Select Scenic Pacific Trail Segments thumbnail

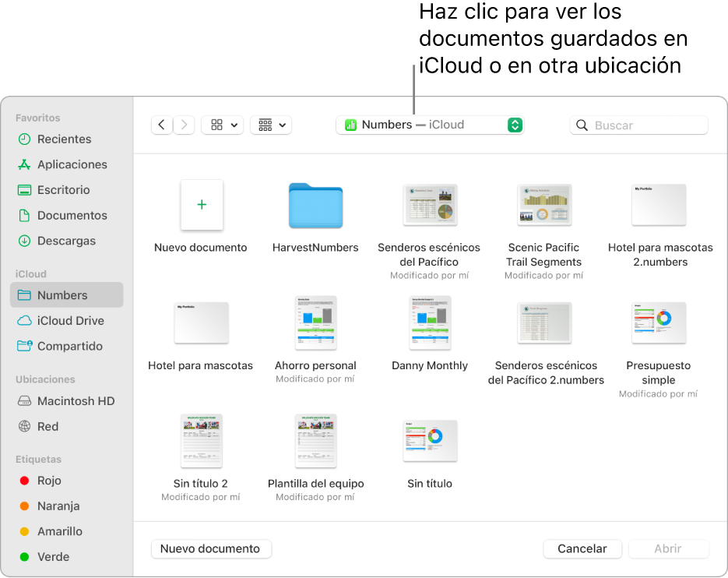(544, 205)
